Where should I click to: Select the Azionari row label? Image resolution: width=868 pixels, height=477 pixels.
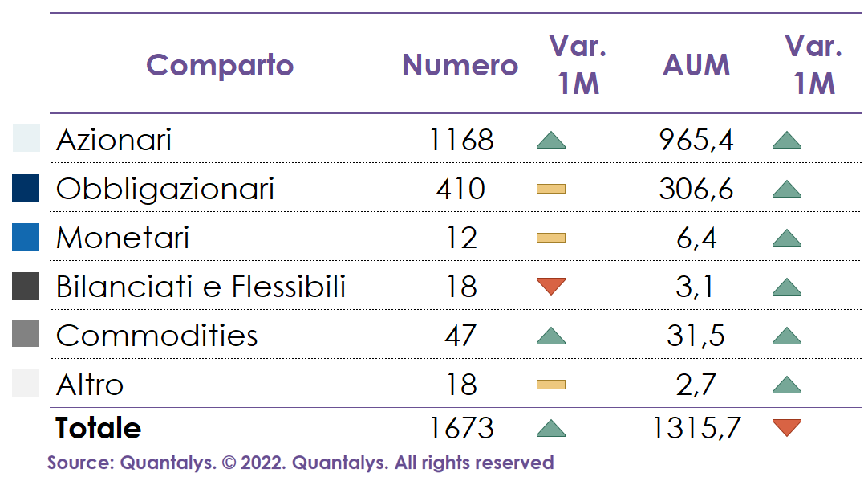(114, 141)
